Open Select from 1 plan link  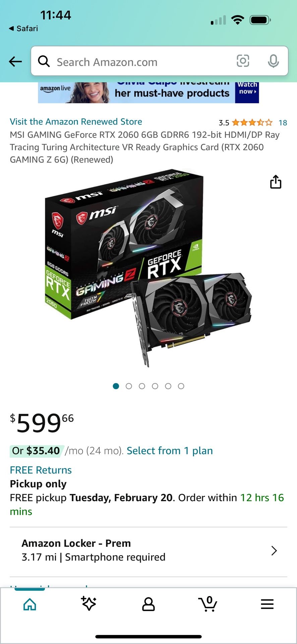pos(170,450)
